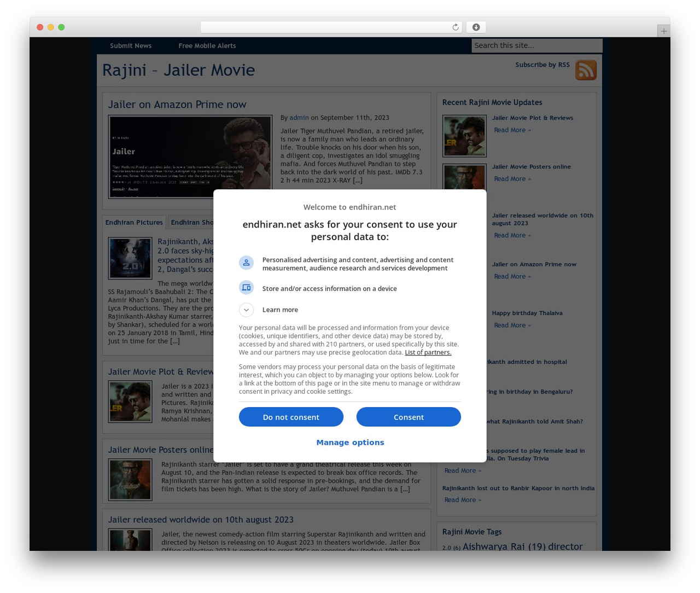Open the List of partners link
Screen dimensions: 700x593
point(428,352)
